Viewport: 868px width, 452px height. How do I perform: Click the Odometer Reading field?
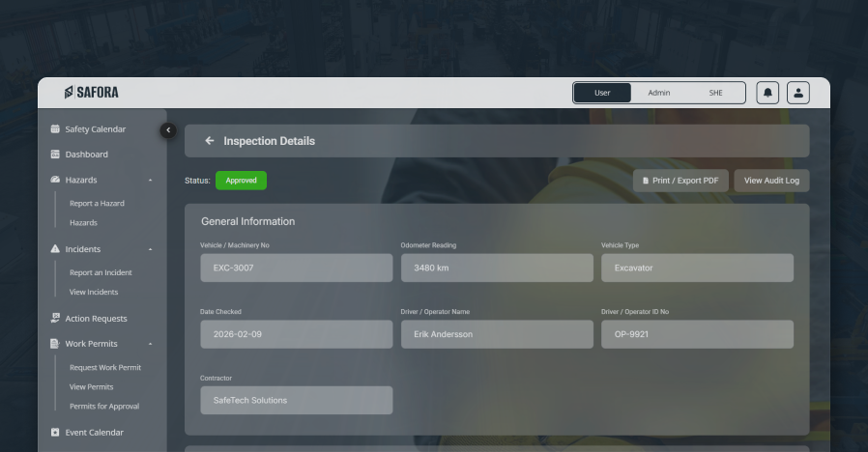[x=497, y=268]
